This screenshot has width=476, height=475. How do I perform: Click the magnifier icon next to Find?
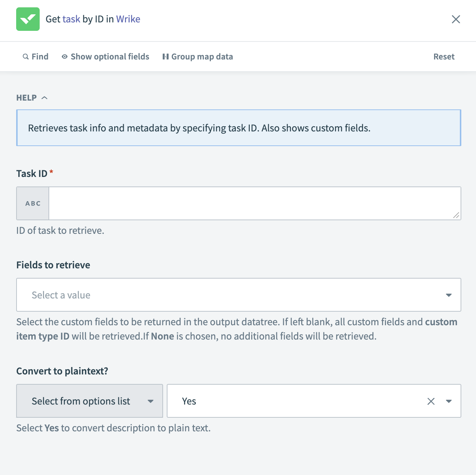pos(26,56)
